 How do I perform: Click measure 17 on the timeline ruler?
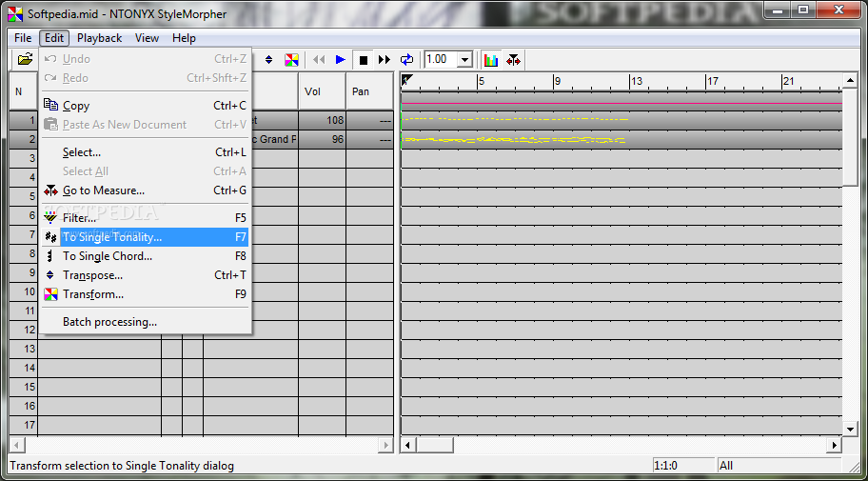[x=713, y=82]
